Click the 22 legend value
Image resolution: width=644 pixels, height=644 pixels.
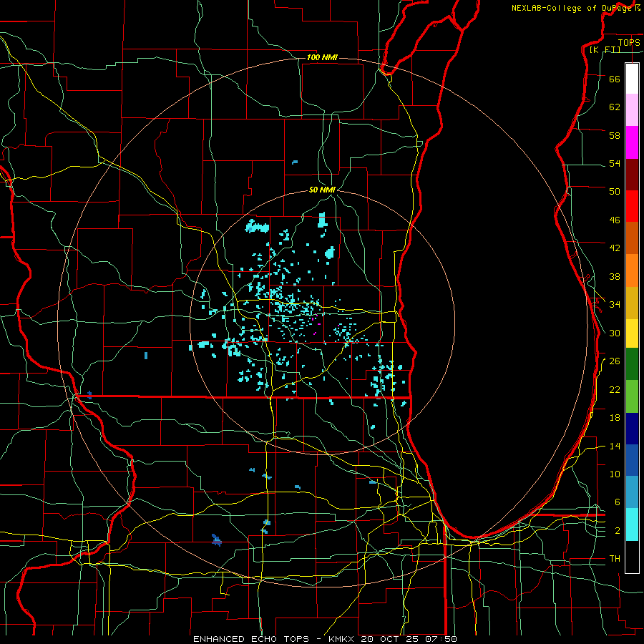tap(615, 389)
